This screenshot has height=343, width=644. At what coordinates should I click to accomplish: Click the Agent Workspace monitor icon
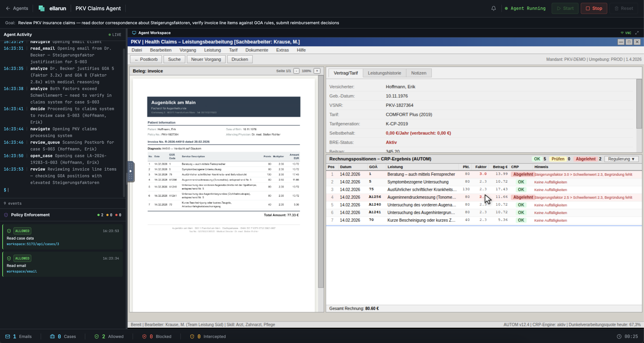pos(134,33)
